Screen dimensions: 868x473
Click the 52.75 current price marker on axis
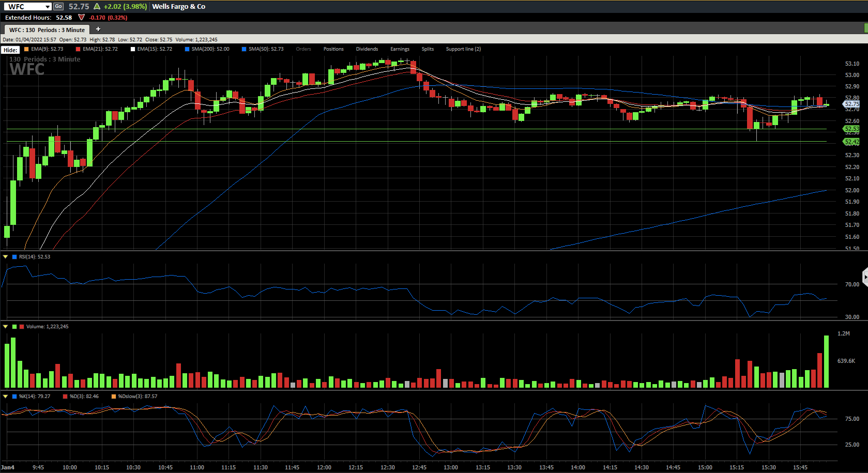coord(851,104)
